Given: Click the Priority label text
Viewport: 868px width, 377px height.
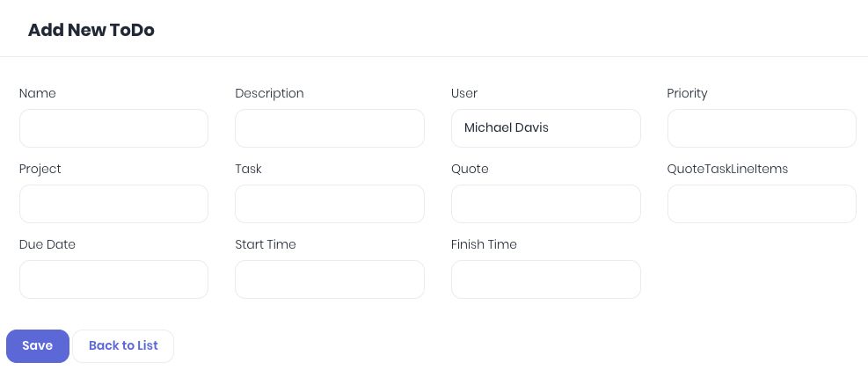Looking at the screenshot, I should [687, 93].
